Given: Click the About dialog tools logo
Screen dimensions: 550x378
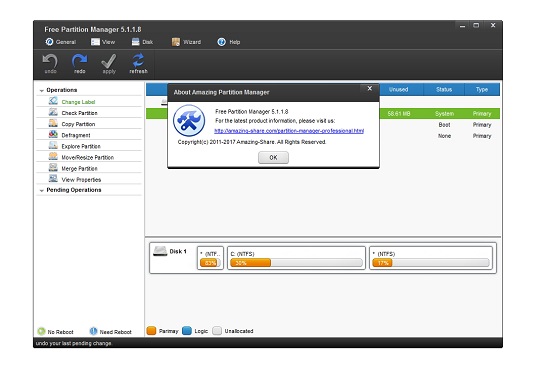Looking at the screenshot, I should click(x=189, y=120).
